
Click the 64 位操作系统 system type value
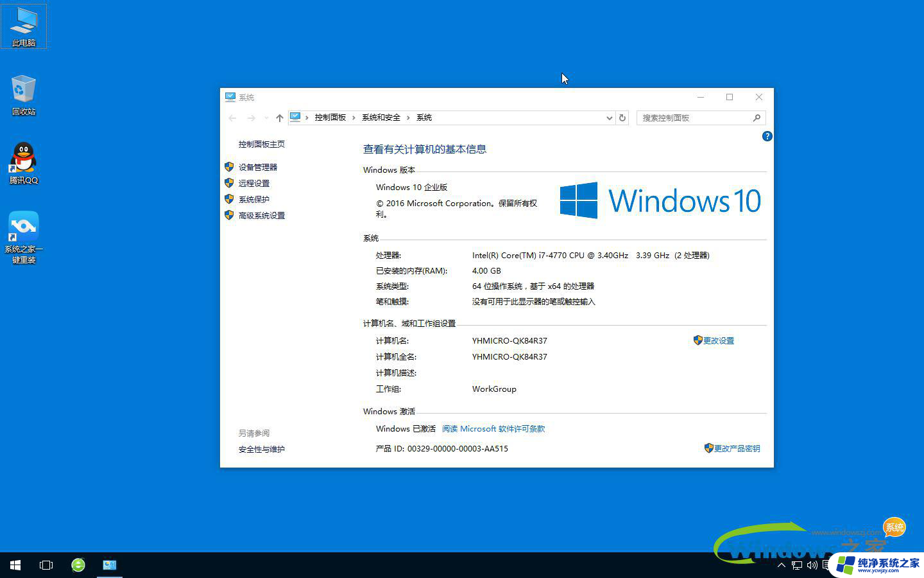(533, 286)
